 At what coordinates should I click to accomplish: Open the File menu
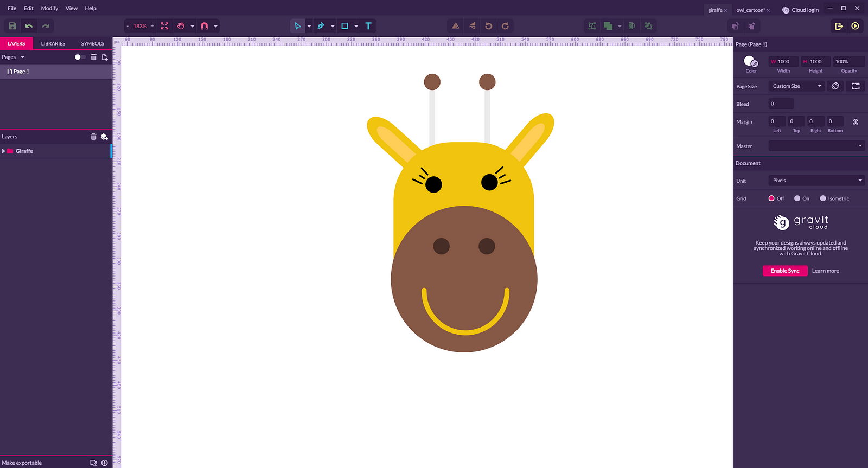click(12, 8)
